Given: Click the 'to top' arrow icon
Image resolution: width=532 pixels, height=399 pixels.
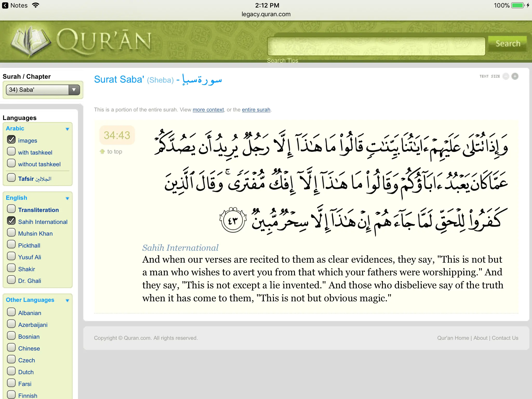Looking at the screenshot, I should point(102,151).
